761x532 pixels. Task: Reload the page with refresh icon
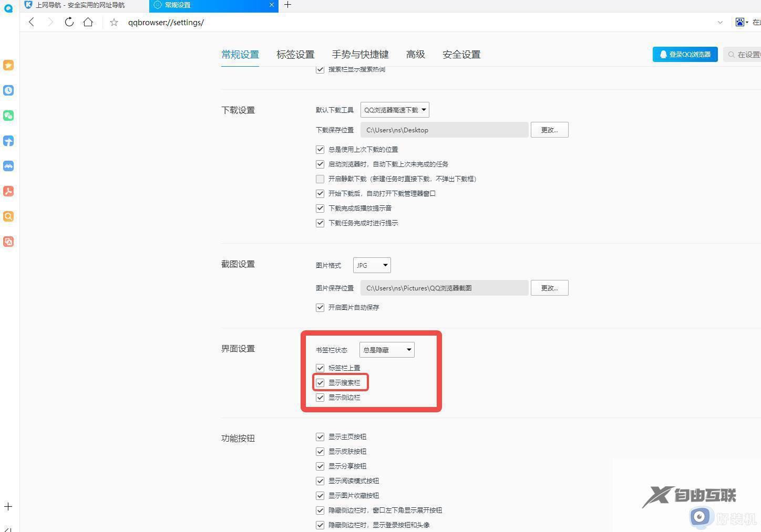(69, 22)
